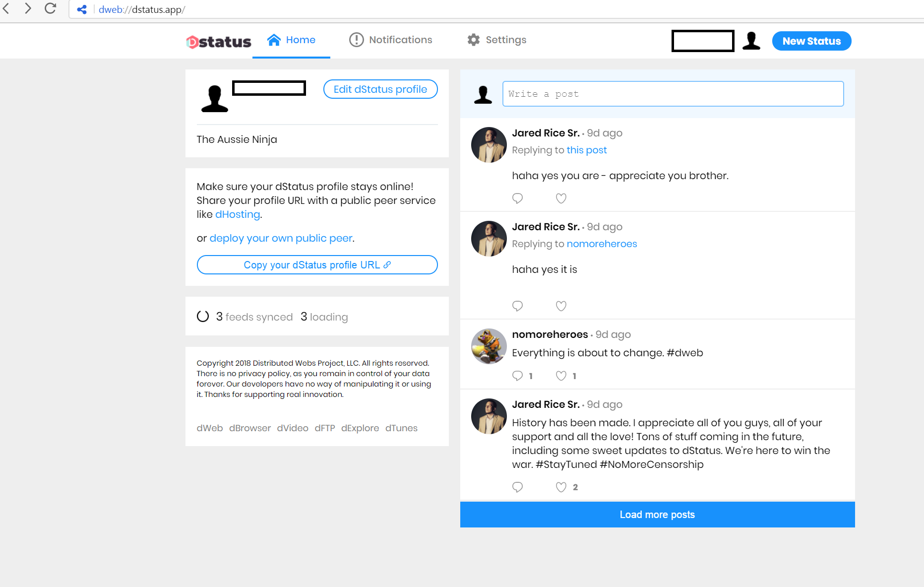Focus the Write a post field

pos(673,94)
